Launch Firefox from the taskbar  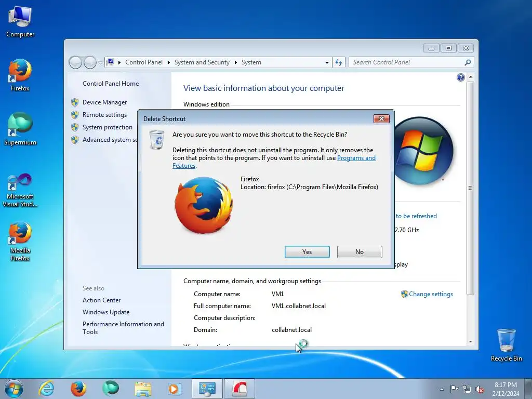coord(78,389)
